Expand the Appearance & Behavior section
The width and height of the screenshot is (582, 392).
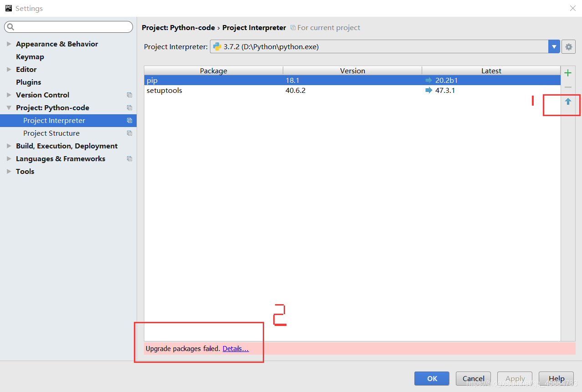coord(9,44)
